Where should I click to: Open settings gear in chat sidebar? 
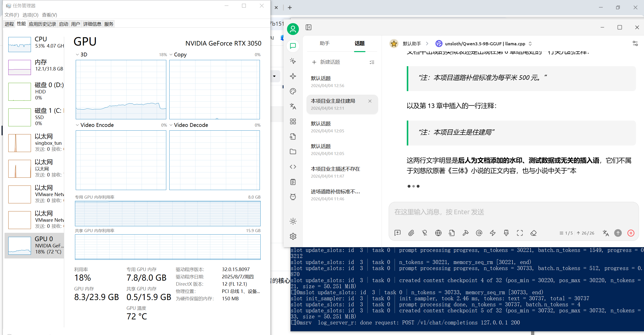pos(293,236)
